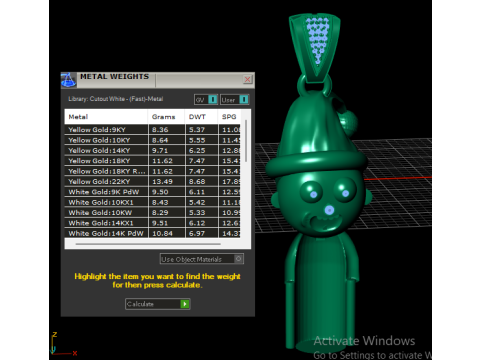Select the White Gold:9K PdW row

152,192
